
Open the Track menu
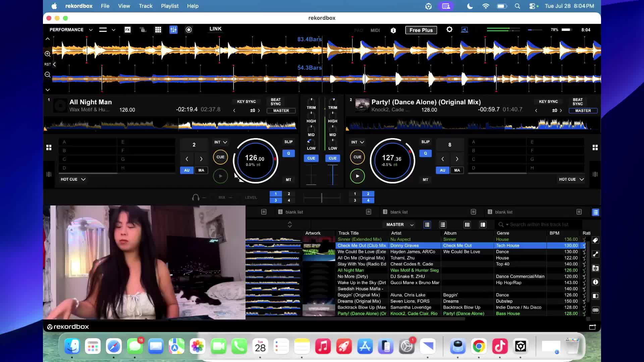(x=146, y=6)
